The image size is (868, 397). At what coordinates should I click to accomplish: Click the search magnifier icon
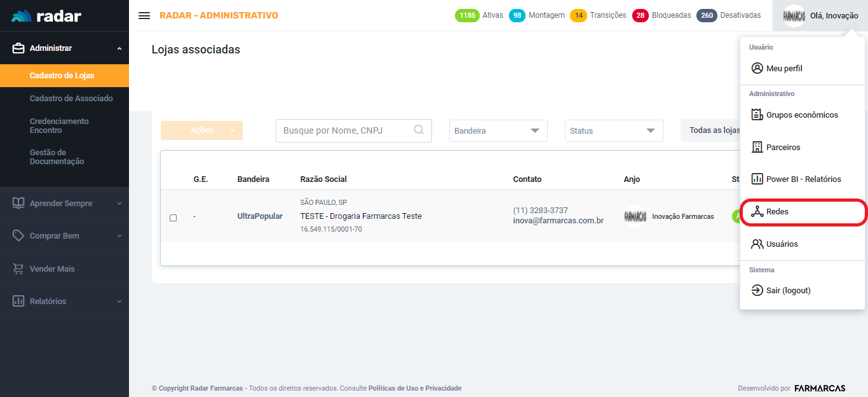[419, 130]
